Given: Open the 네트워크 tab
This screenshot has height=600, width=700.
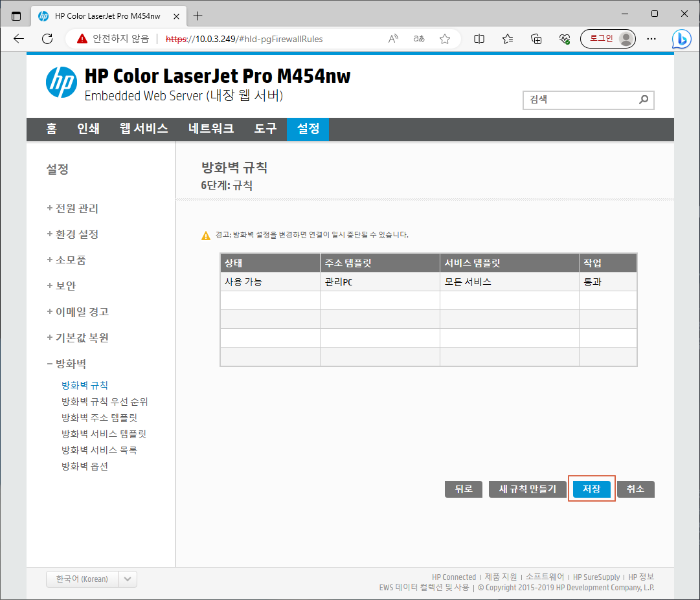Looking at the screenshot, I should pyautogui.click(x=211, y=129).
